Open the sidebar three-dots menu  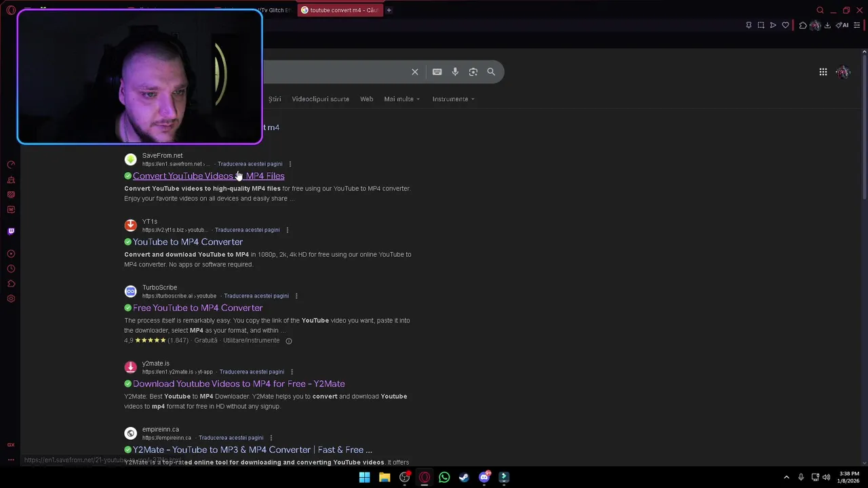pos(11,460)
